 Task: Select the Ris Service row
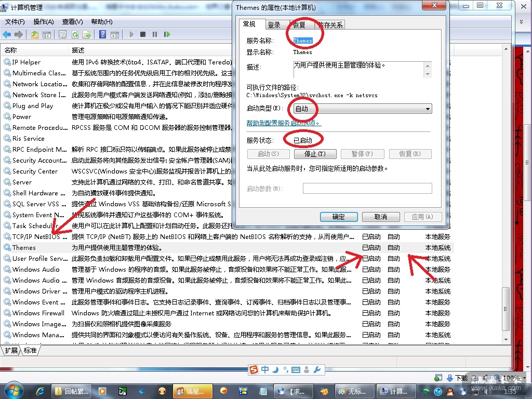point(28,138)
